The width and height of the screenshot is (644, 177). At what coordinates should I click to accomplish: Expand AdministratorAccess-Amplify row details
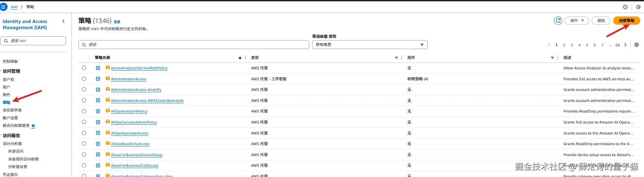click(x=98, y=90)
